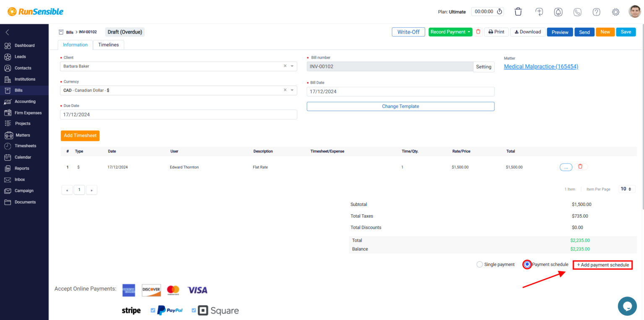The image size is (644, 320).
Task: Click the Bill Date input field
Action: [x=400, y=91]
